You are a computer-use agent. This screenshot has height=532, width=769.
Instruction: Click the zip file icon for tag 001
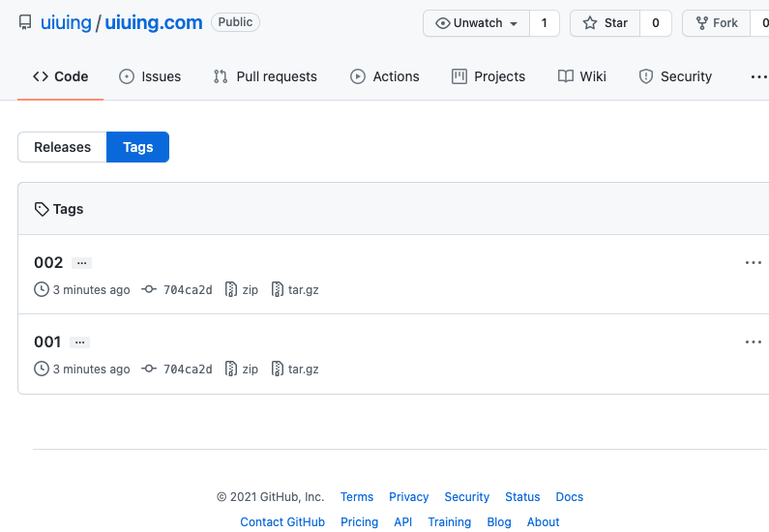[x=231, y=369]
